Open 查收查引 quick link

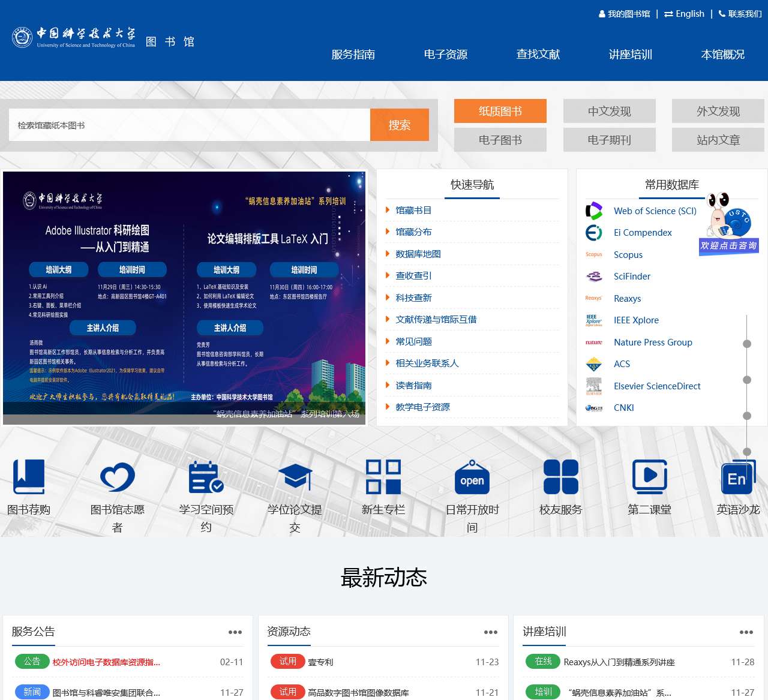click(413, 276)
